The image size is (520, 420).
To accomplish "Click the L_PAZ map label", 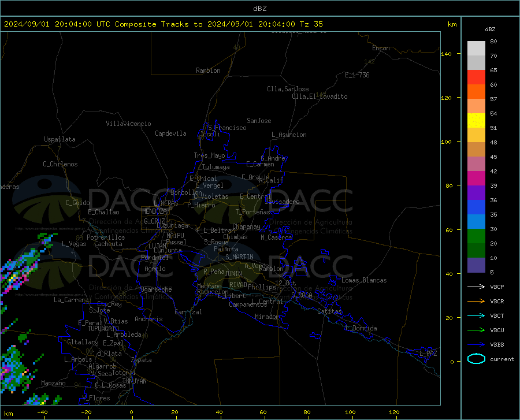I will click(x=428, y=354).
